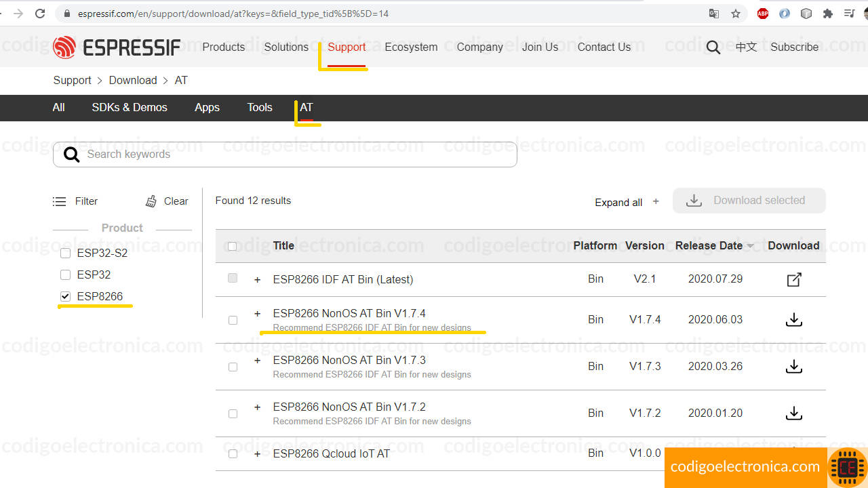The image size is (868, 488).
Task: Select the AT downloads tab
Action: (307, 107)
